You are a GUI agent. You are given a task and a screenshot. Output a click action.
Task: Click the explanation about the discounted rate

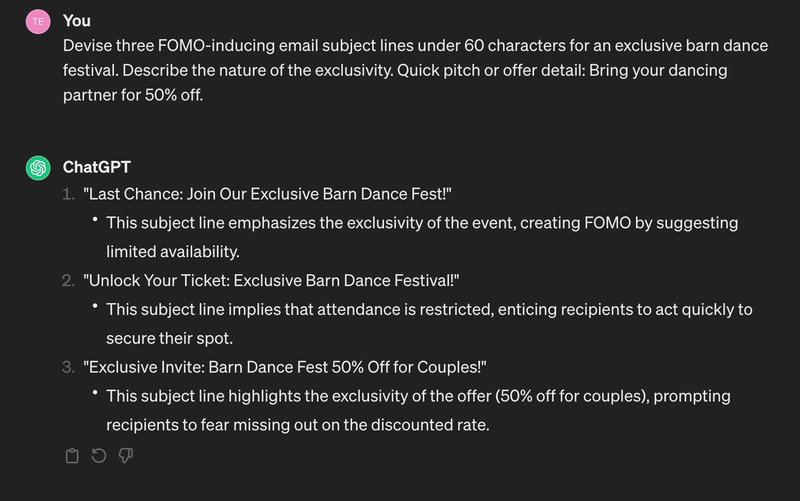[x=418, y=410]
